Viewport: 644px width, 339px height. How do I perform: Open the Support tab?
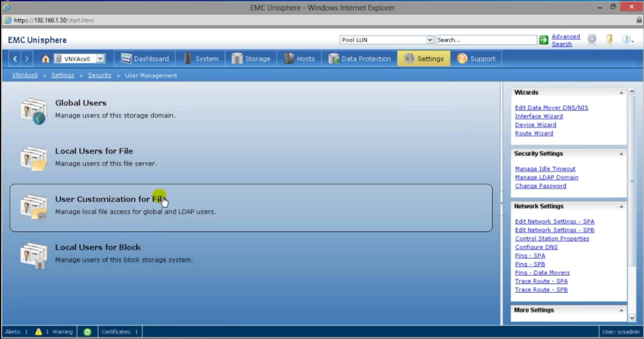476,59
